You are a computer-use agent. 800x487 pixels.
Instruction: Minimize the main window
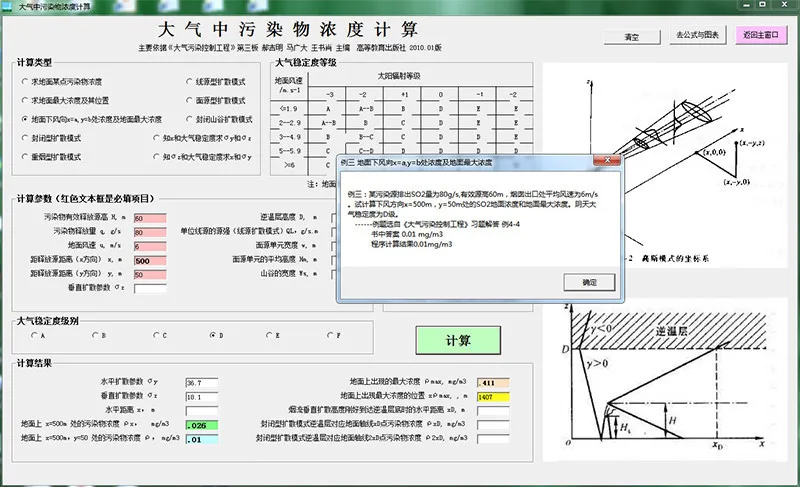tap(746, 5)
